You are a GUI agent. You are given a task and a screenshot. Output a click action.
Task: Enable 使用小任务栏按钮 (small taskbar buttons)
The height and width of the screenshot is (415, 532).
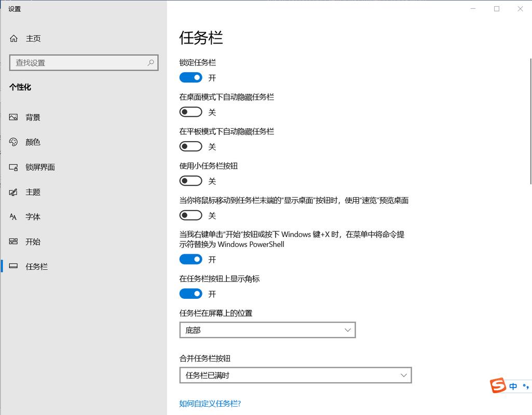(x=190, y=181)
